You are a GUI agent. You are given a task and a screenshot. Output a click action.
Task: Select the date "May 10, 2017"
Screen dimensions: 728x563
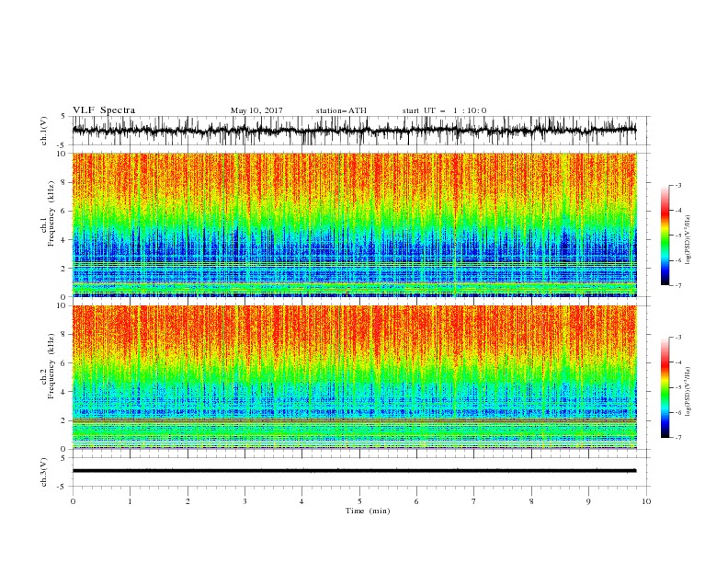point(256,110)
